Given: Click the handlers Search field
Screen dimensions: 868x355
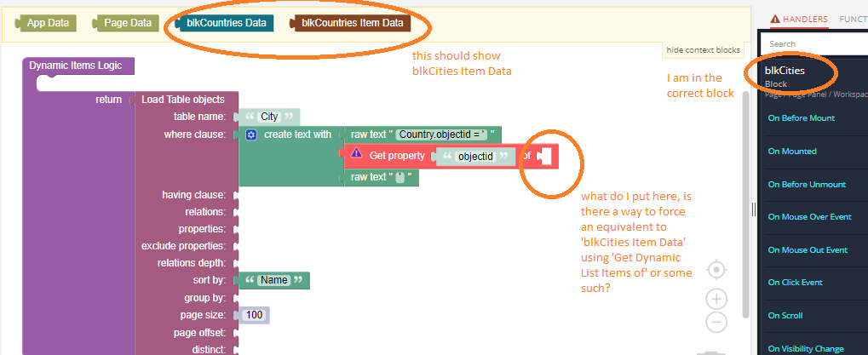Looking at the screenshot, I should [814, 43].
